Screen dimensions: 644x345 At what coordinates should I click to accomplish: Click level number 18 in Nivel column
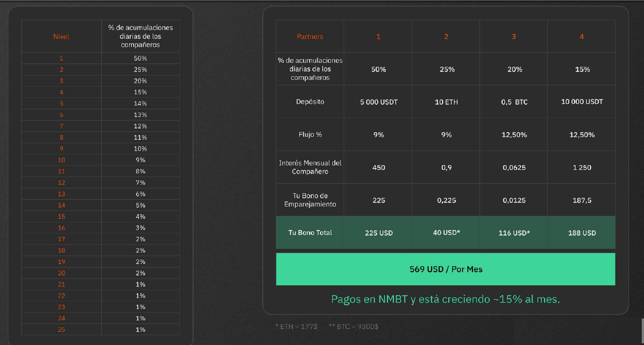[x=61, y=250]
